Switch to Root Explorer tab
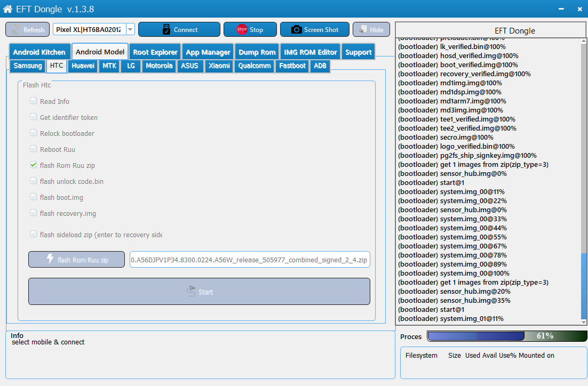The image size is (588, 386). (x=155, y=52)
